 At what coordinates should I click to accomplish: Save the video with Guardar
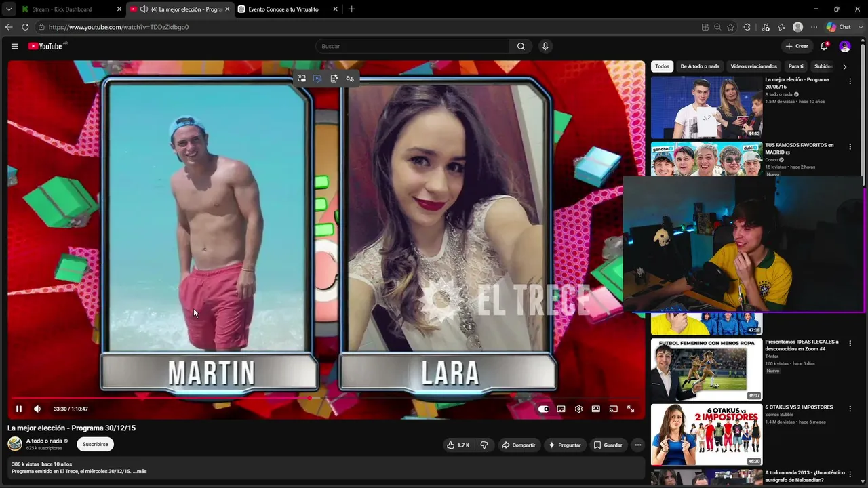[x=608, y=445]
